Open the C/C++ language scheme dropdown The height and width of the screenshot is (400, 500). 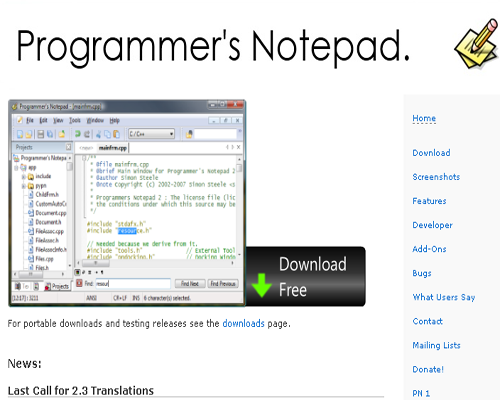click(x=151, y=134)
